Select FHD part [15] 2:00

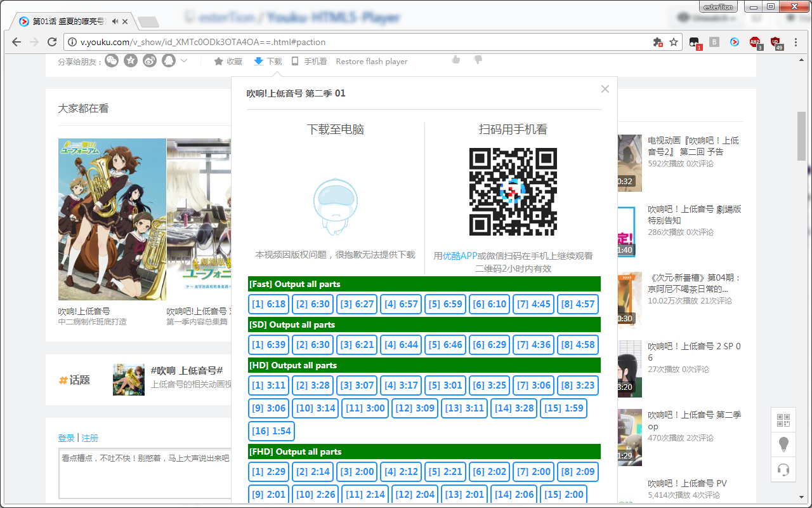click(564, 495)
